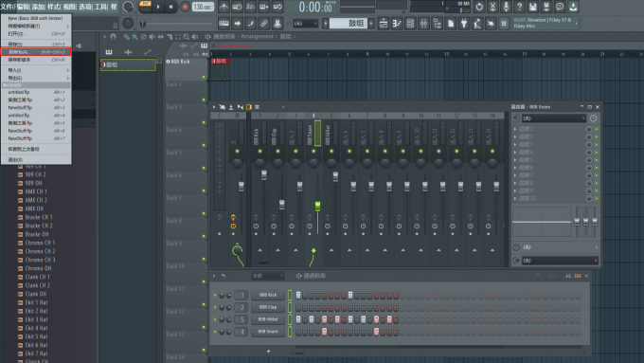Screen dimensions: 644x363
Task: Select the playlist mute tool speaker icon
Action: [152, 37]
